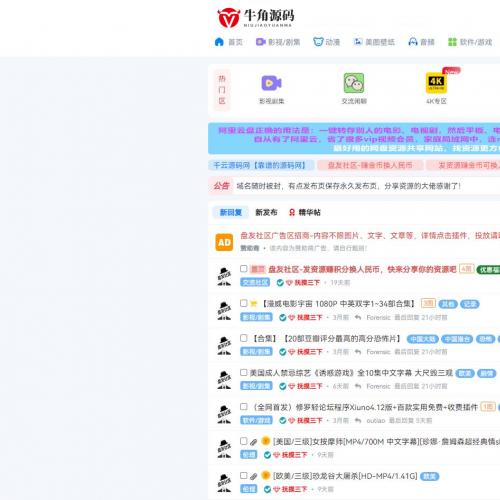Click the 盘友社区广告区招商 ad post title
Screen dimensions: 500x500
click(x=370, y=236)
